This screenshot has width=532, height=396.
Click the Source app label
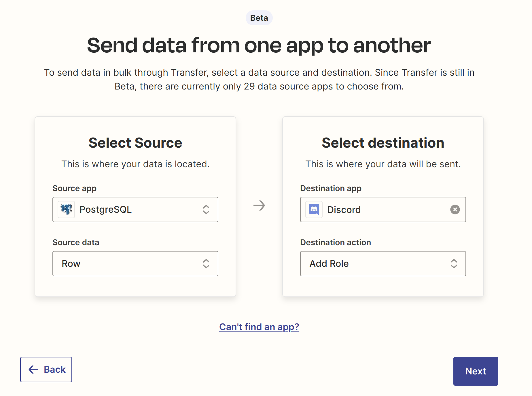coord(74,188)
